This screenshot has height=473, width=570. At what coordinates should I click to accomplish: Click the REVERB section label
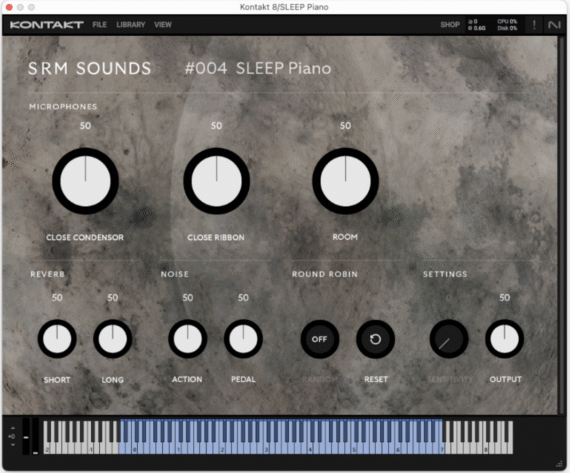tap(47, 274)
